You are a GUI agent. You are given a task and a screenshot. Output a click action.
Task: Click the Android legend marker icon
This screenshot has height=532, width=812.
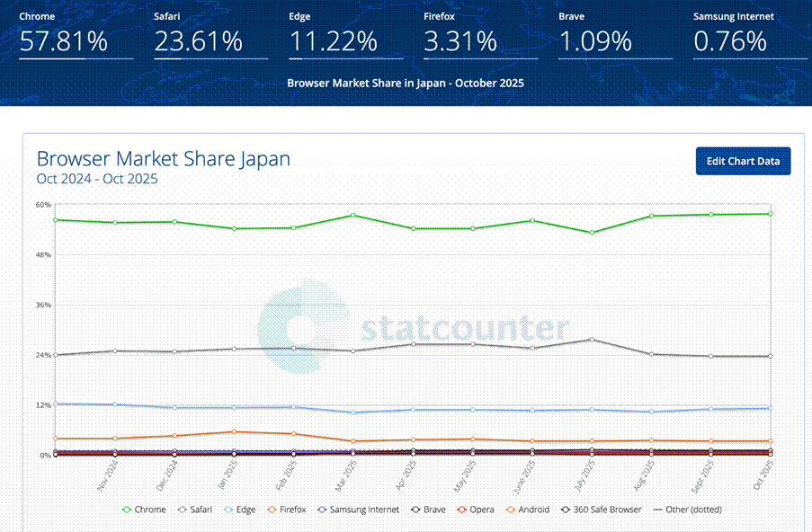tap(511, 510)
